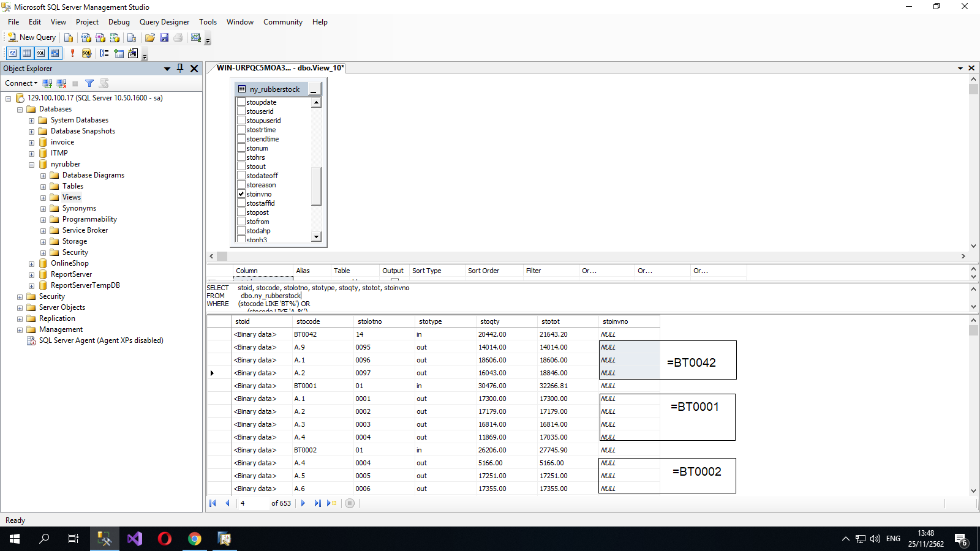Go to first record in results

pyautogui.click(x=213, y=503)
